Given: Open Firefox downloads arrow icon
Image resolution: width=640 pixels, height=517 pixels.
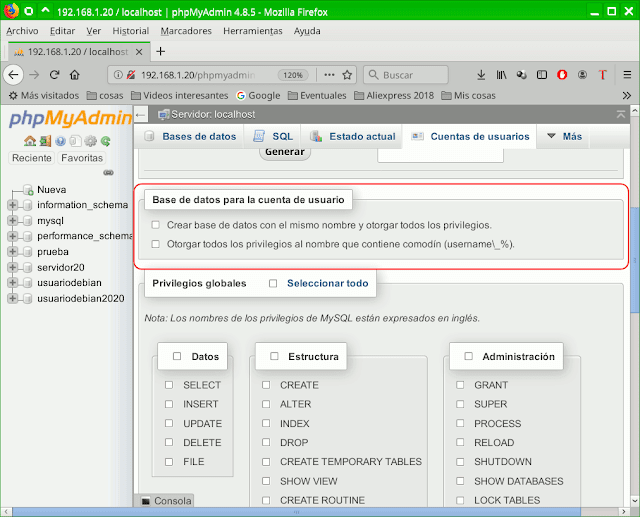Looking at the screenshot, I should pyautogui.click(x=481, y=75).
